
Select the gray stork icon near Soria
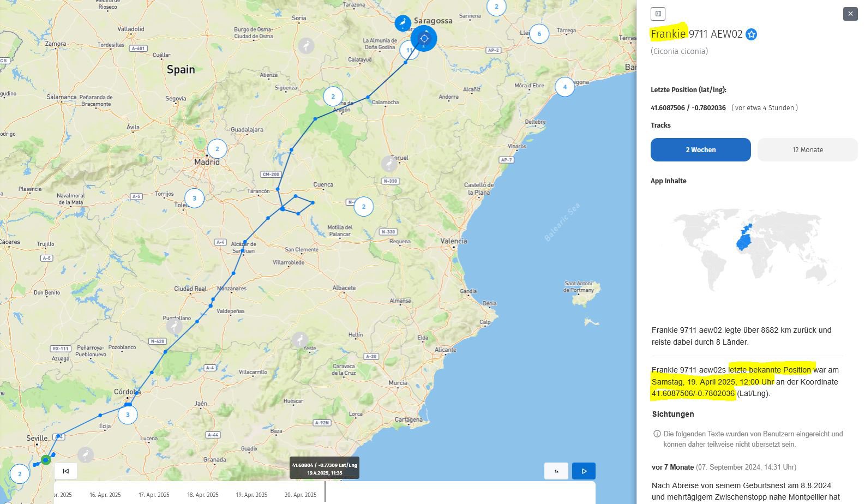[306, 46]
